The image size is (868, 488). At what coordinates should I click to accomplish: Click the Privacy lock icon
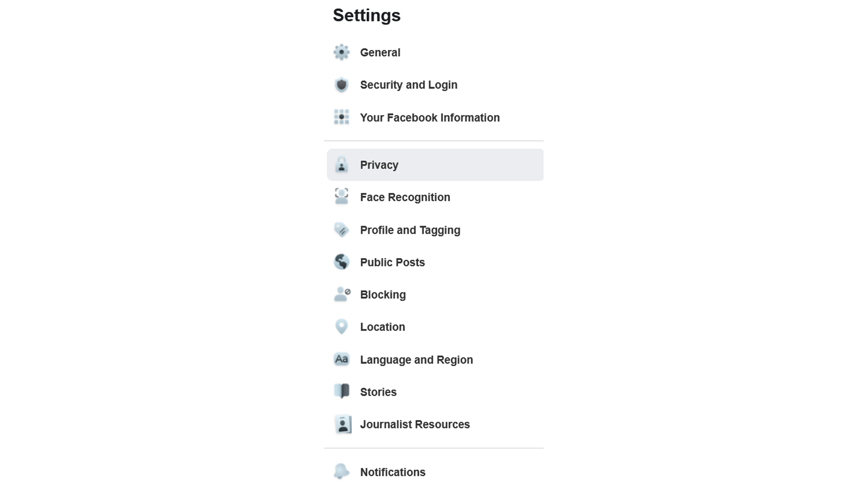341,165
